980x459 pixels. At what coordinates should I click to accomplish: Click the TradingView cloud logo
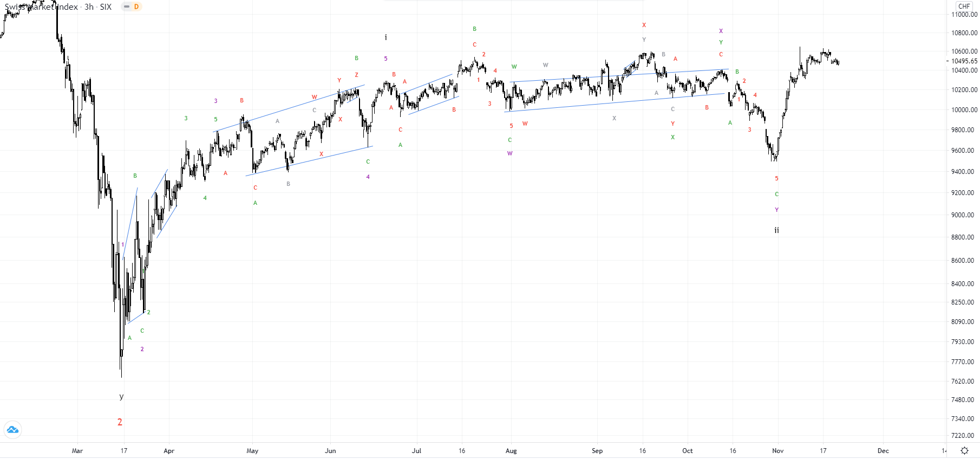(x=12, y=430)
